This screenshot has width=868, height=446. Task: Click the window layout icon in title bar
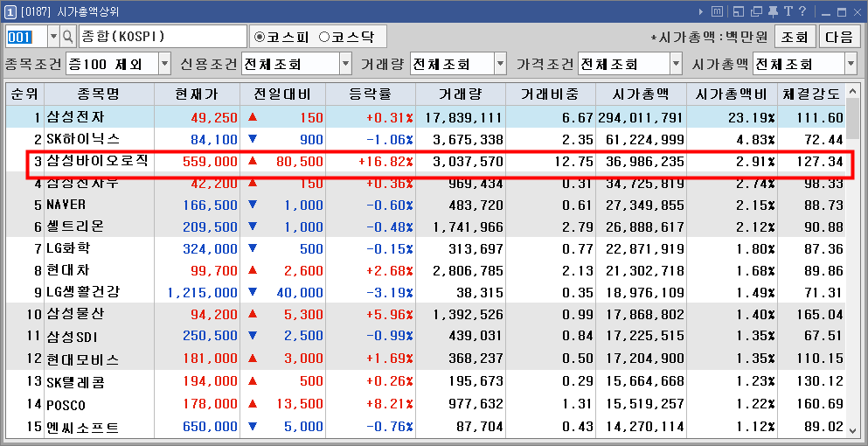pos(739,11)
